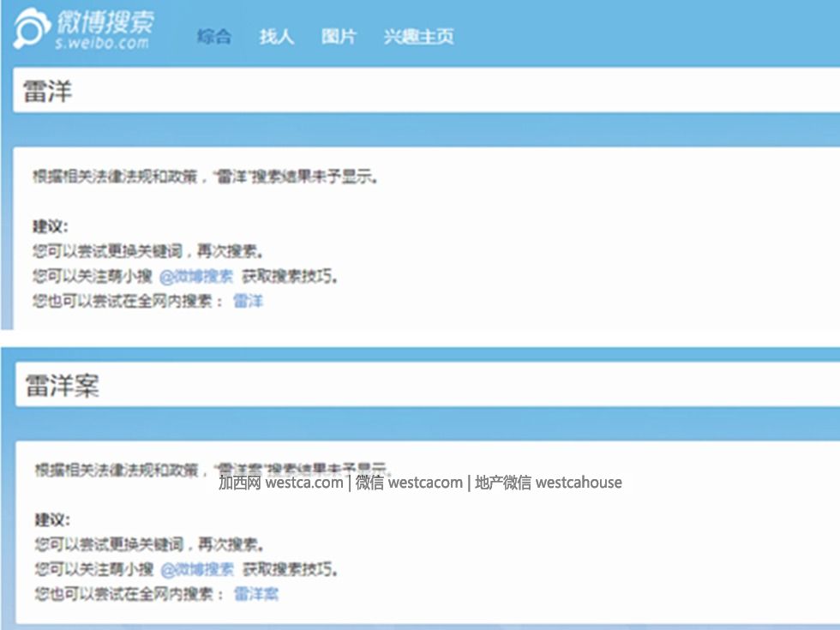Open the 雷洋案 whole-web search link
Screen dimensions: 840x630
pos(256,593)
